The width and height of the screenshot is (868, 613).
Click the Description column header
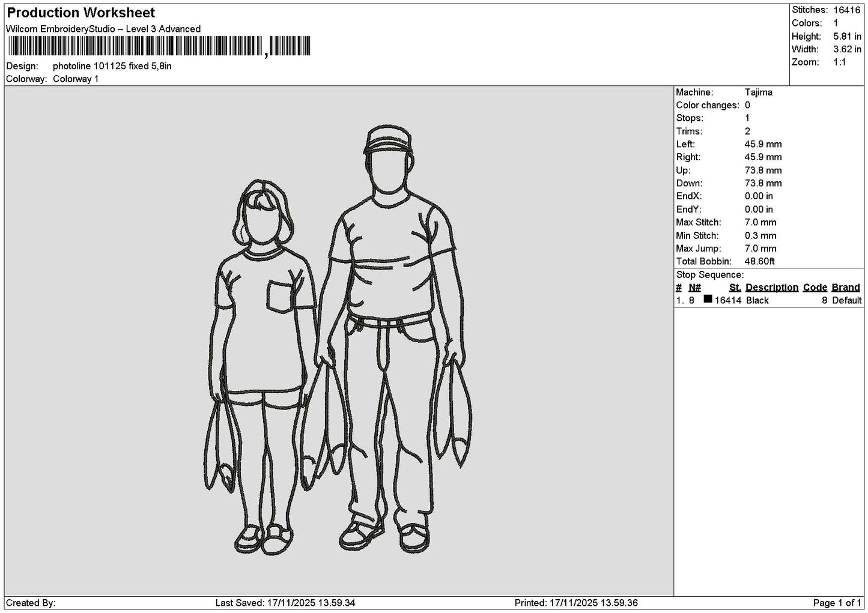pos(772,288)
